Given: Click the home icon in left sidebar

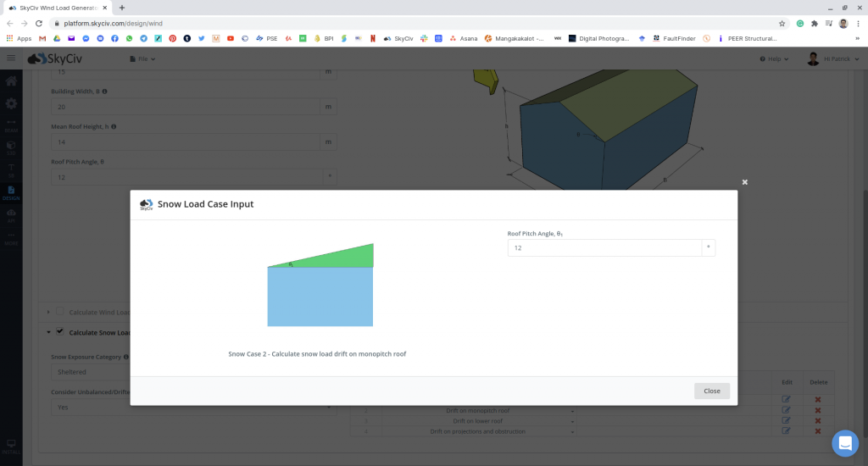Looking at the screenshot, I should click(x=11, y=82).
